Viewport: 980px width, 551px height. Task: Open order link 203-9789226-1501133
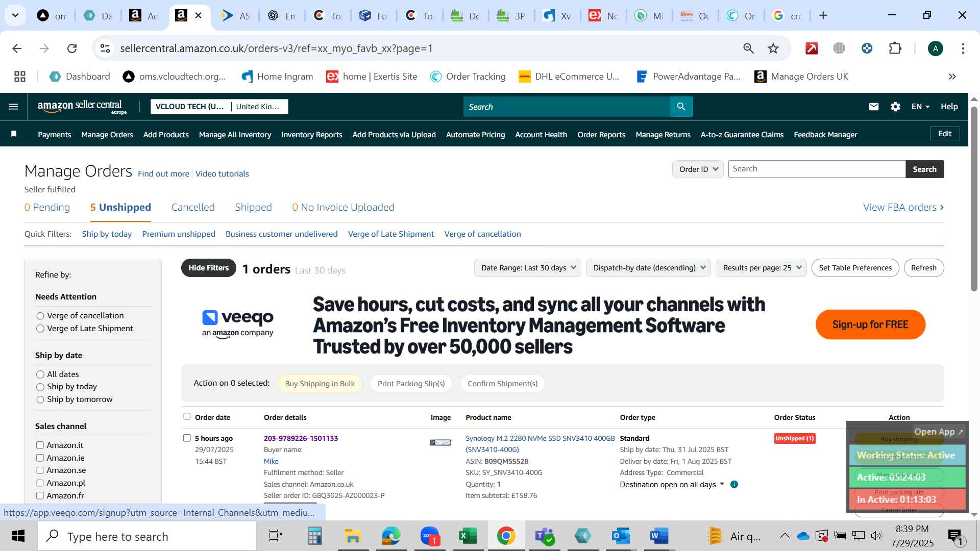pos(301,438)
